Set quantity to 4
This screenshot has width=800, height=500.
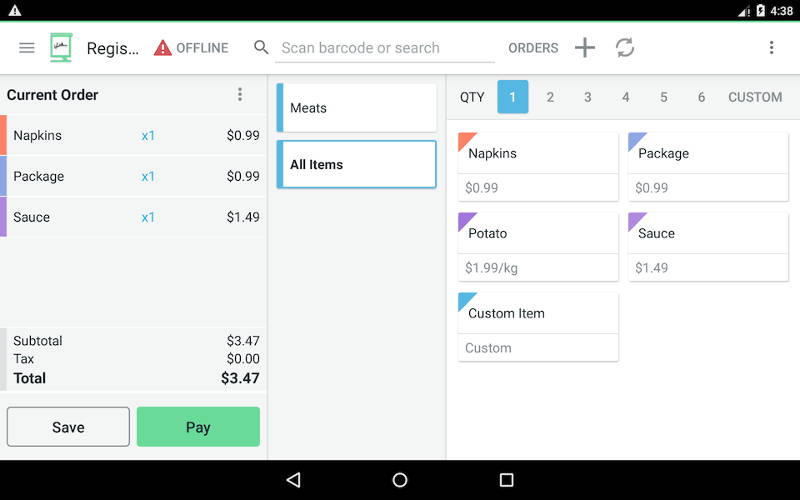(x=626, y=97)
